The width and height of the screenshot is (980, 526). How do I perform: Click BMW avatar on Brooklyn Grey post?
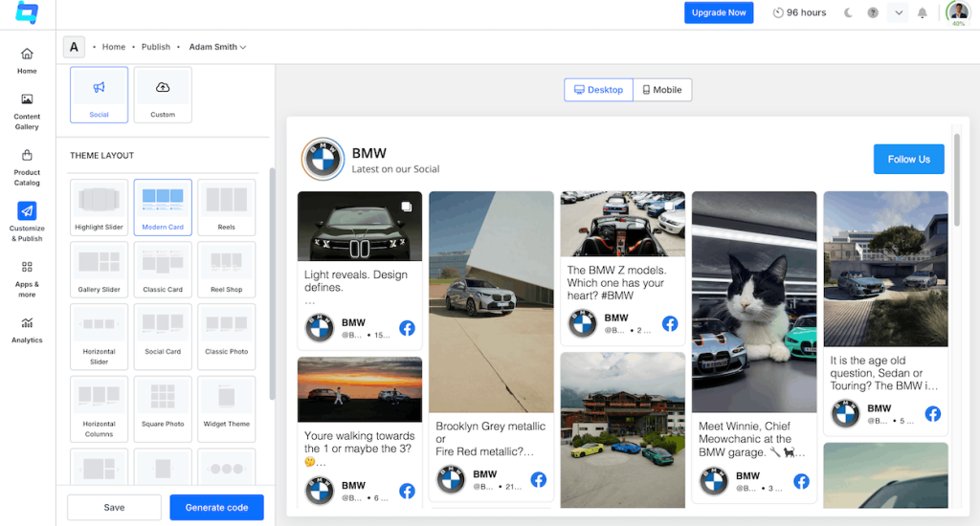[x=451, y=479]
